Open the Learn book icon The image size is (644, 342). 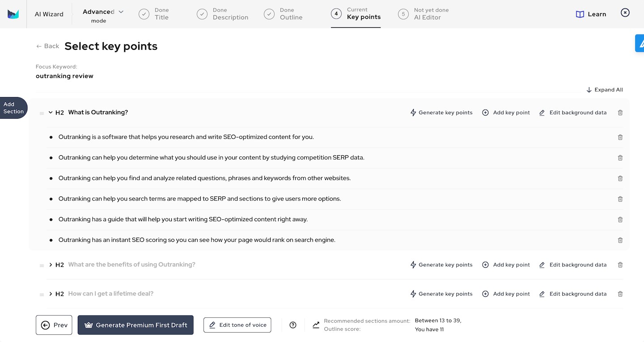[580, 14]
